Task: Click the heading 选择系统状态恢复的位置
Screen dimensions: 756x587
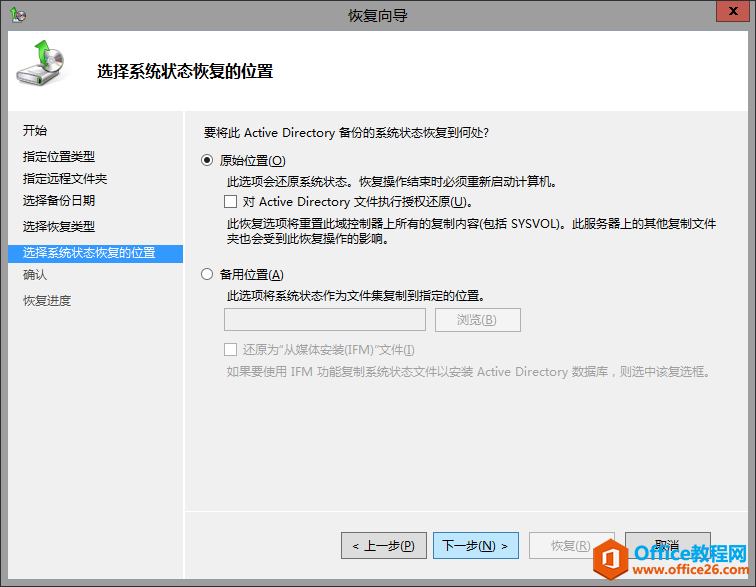Action: (185, 71)
